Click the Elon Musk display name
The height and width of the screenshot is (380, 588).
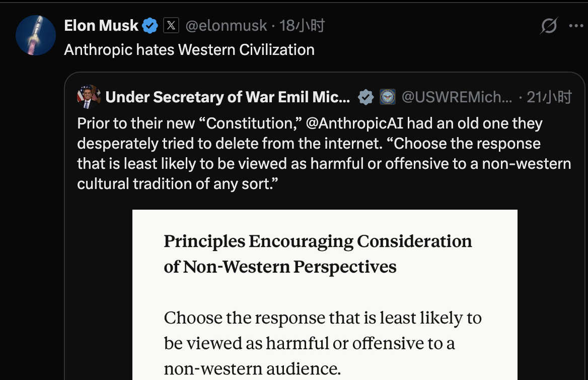pyautogui.click(x=101, y=26)
